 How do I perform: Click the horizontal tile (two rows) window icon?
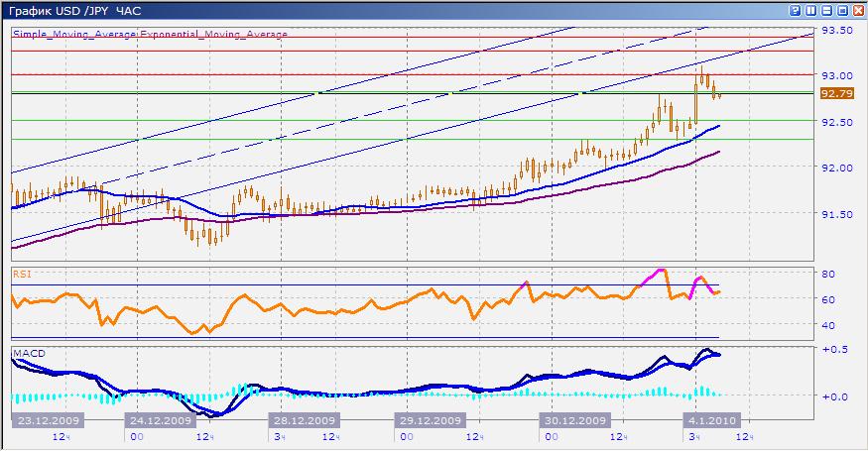click(x=827, y=11)
